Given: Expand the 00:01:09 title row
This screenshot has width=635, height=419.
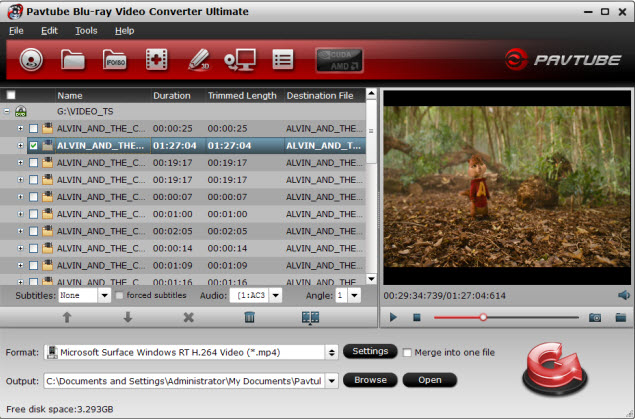Looking at the screenshot, I should click(x=20, y=265).
